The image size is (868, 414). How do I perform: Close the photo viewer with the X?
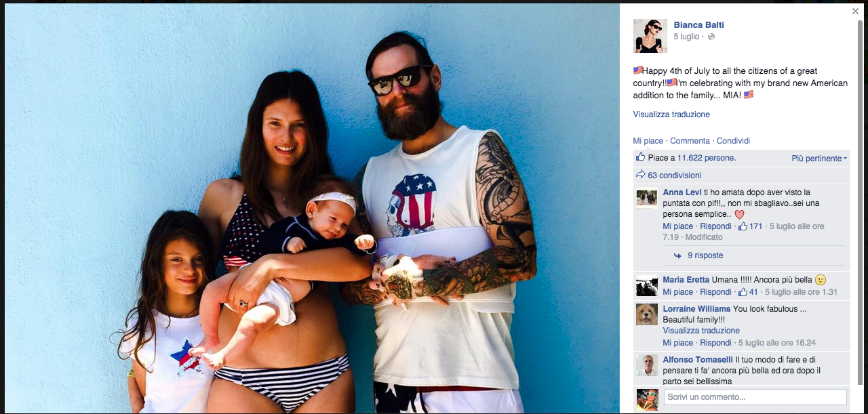pyautogui.click(x=855, y=12)
